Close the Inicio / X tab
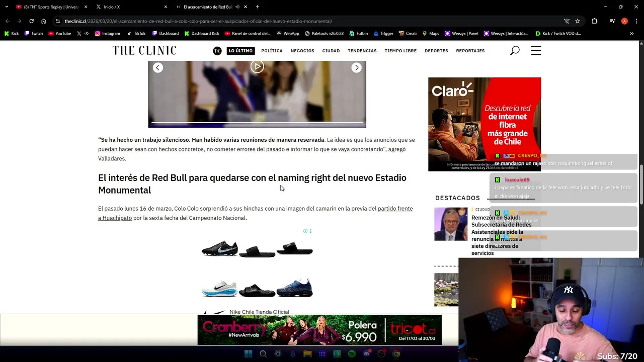Viewport: 644px width, 362px height. click(166, 7)
